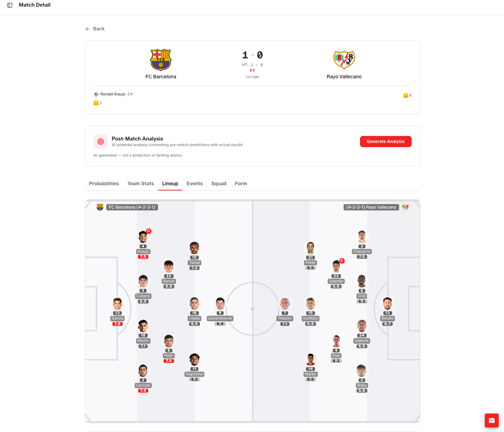Switch to the Team Stats tab
Viewport: 504px width, 432px height.
tap(140, 183)
